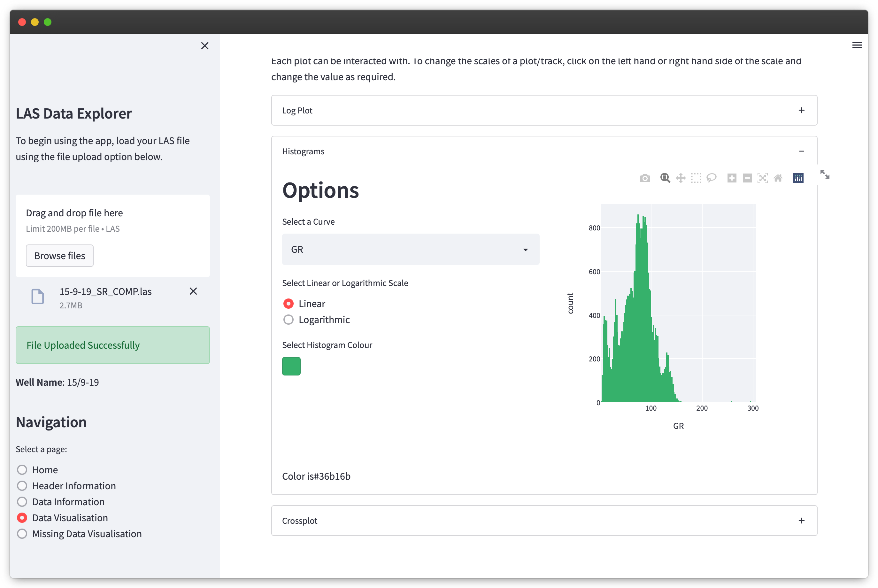Select the Plotly pan tool
This screenshot has width=878, height=588.
tap(681, 178)
